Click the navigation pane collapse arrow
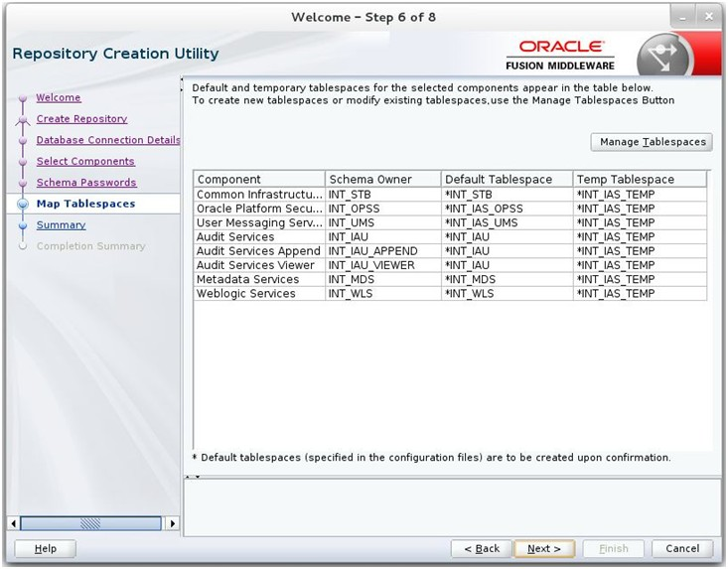Image resolution: width=728 pixels, height=569 pixels. pyautogui.click(x=182, y=85)
